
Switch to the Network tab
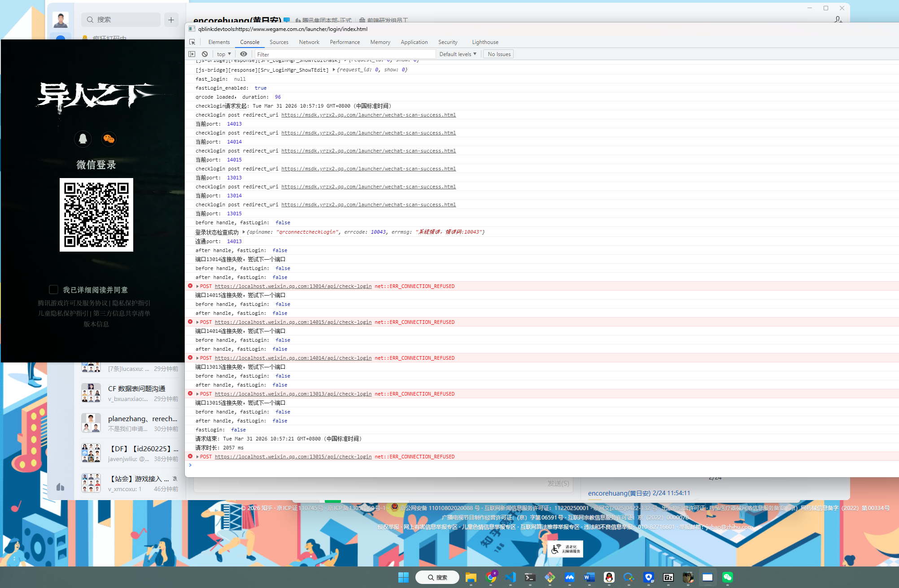309,42
